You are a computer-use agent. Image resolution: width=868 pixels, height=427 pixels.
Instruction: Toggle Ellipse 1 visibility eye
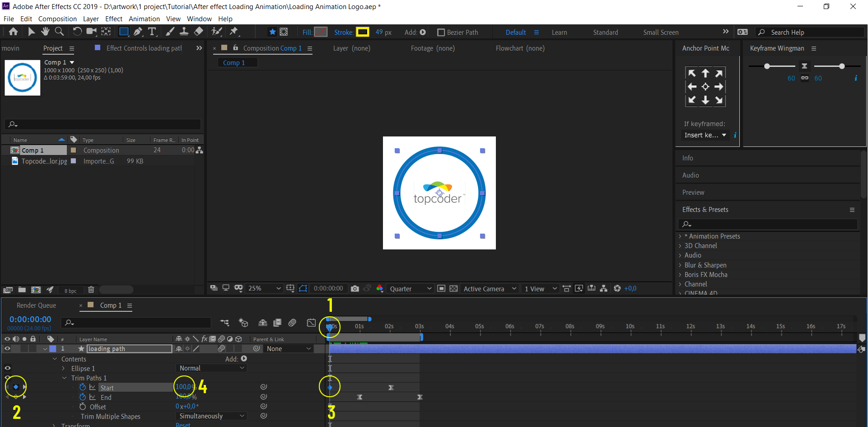(7, 368)
